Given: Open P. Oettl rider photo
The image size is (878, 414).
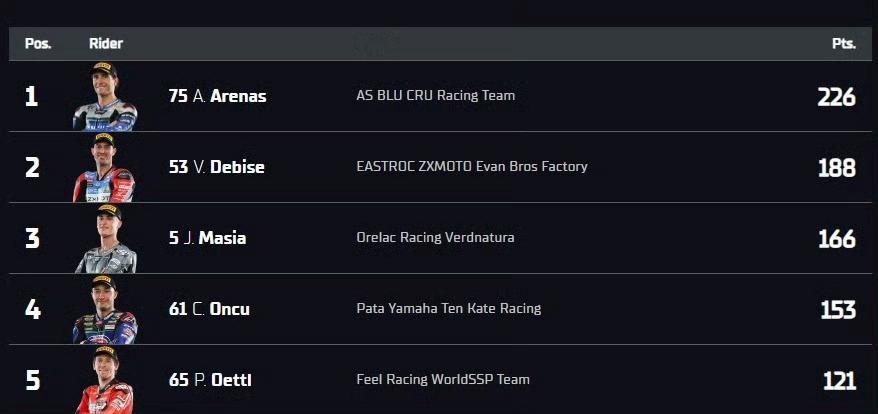Looking at the screenshot, I should tap(105, 380).
